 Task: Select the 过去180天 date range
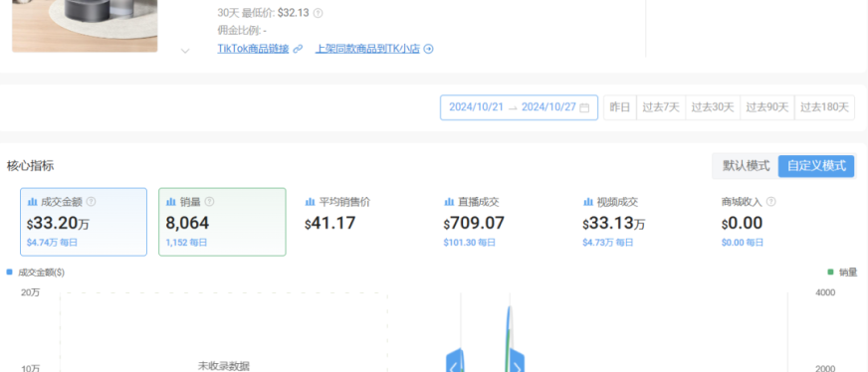824,107
